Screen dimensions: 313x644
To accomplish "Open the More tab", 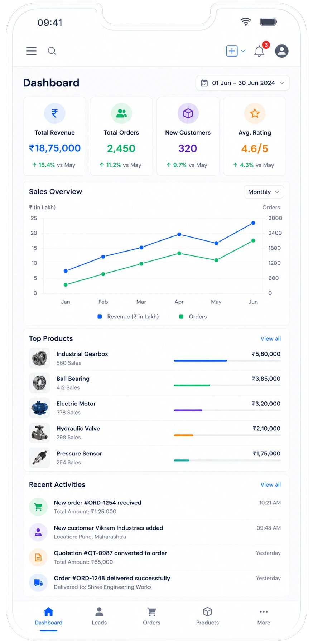I will point(264,617).
